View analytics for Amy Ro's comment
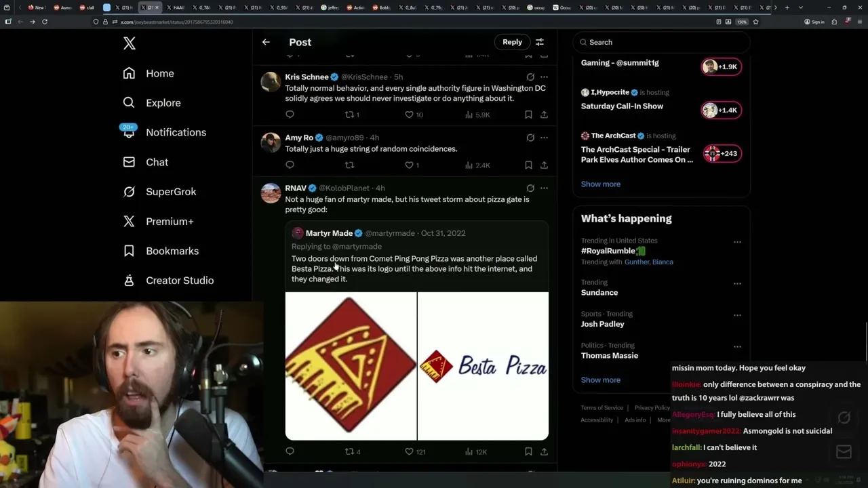 (477, 165)
